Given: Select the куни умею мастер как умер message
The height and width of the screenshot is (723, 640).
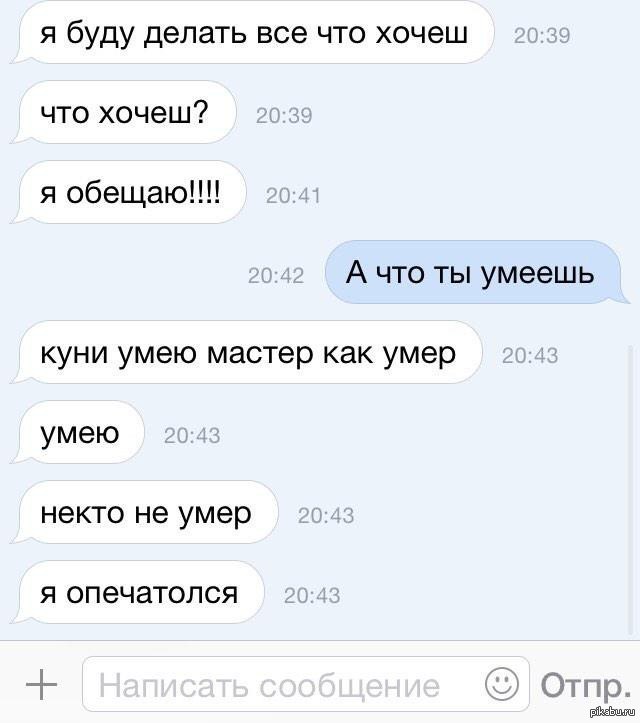Looking at the screenshot, I should tap(246, 353).
